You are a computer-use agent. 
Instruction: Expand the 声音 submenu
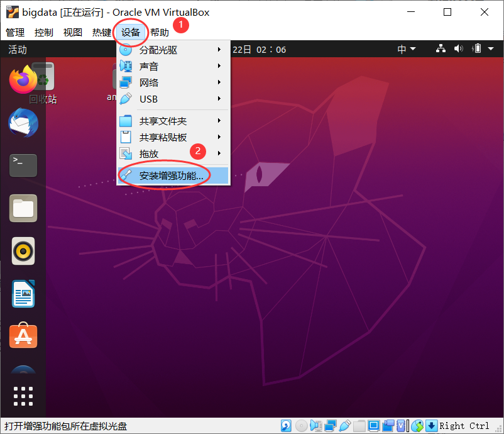pos(173,66)
